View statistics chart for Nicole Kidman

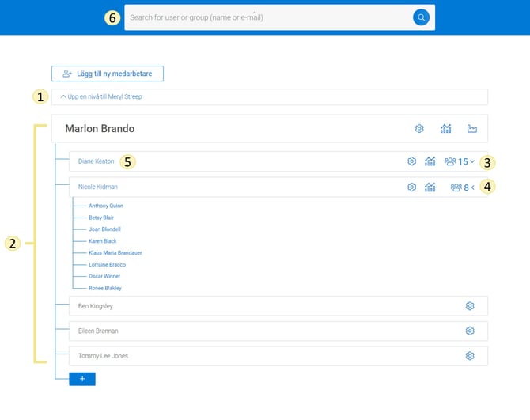click(430, 187)
